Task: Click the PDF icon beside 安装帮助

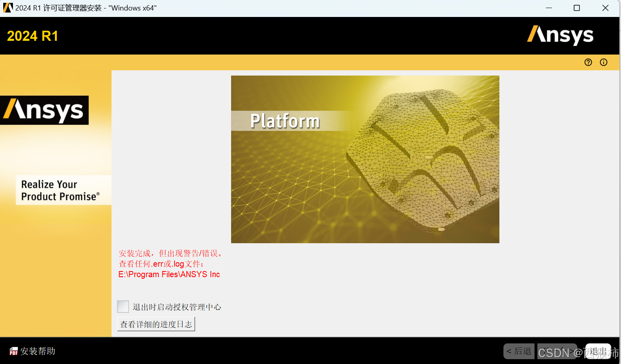Action: tap(14, 351)
